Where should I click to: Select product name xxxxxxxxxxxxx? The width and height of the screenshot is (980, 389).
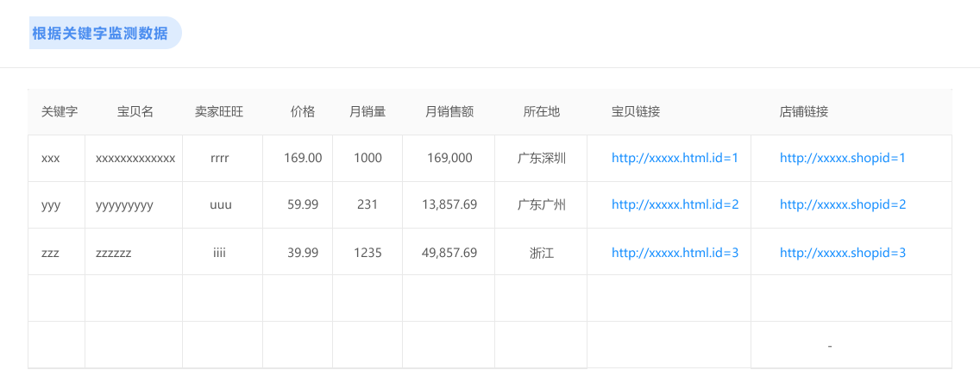pyautogui.click(x=135, y=159)
